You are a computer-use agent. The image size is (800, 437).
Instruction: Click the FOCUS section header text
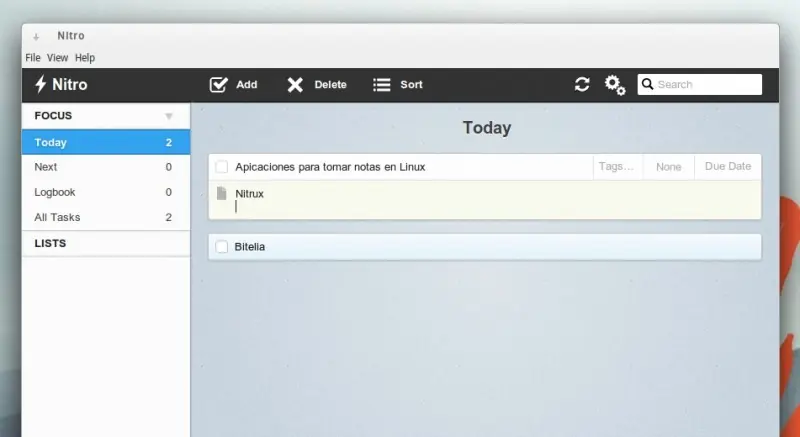pos(53,116)
